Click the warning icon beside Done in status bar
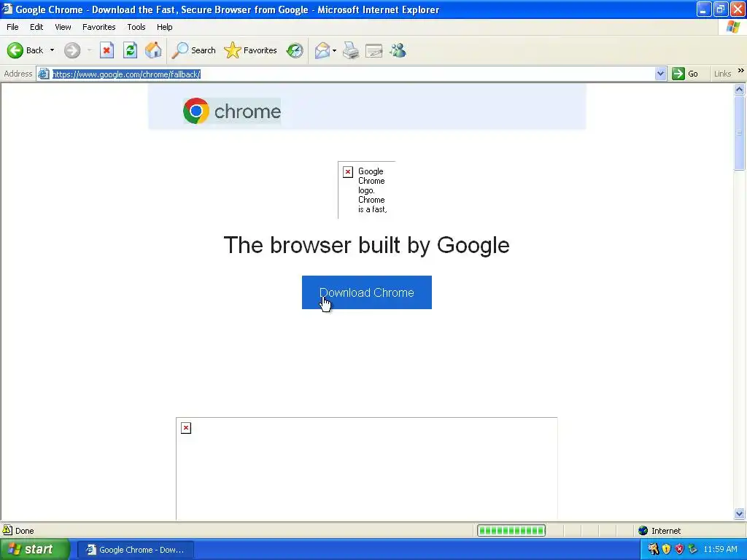This screenshot has width=747, height=560. click(x=7, y=530)
